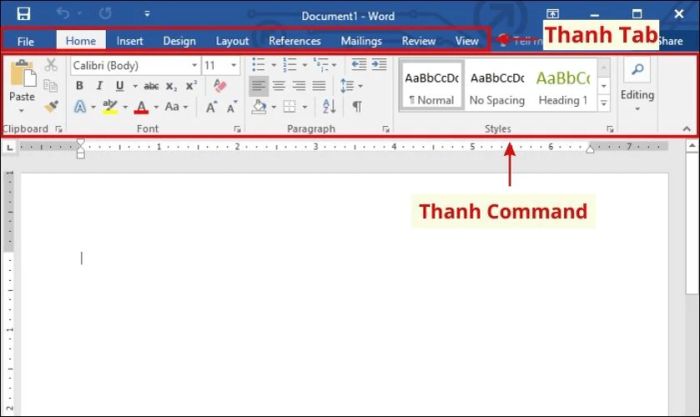Select the Format Painter brush
The width and height of the screenshot is (700, 417).
click(51, 107)
